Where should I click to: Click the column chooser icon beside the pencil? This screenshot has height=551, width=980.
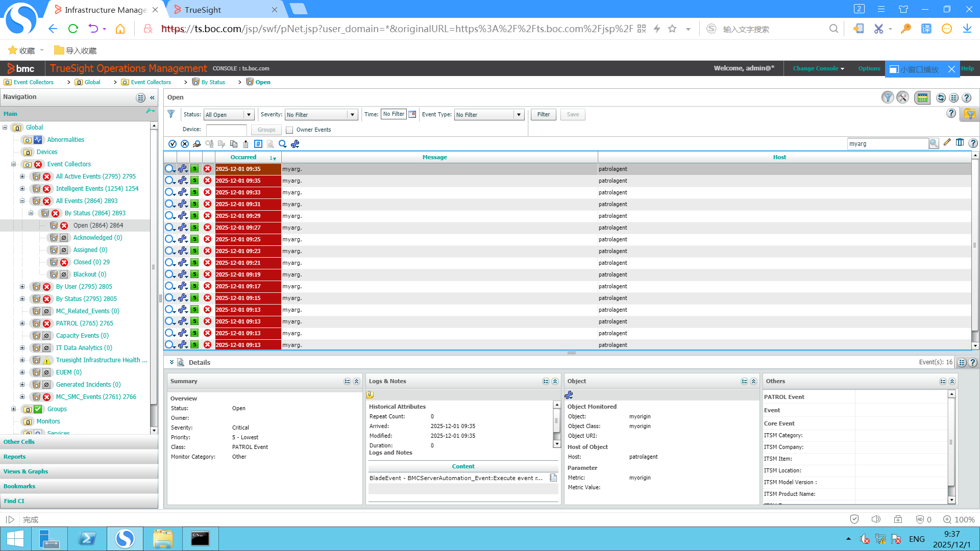[960, 143]
